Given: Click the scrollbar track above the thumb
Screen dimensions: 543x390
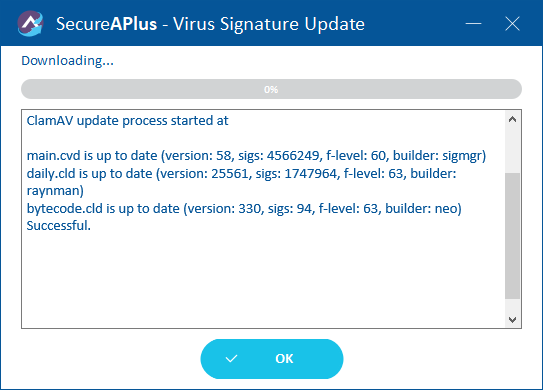Looking at the screenshot, I should pyautogui.click(x=513, y=150).
